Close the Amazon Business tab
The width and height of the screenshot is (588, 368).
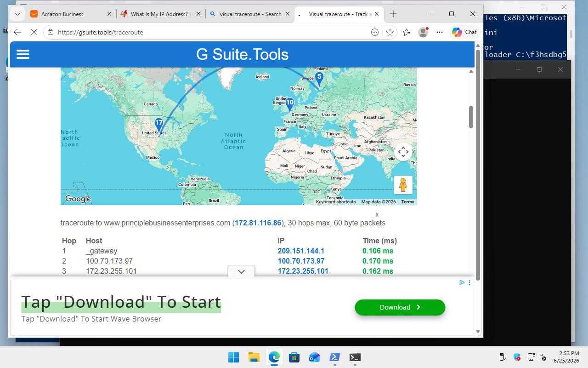tap(109, 14)
